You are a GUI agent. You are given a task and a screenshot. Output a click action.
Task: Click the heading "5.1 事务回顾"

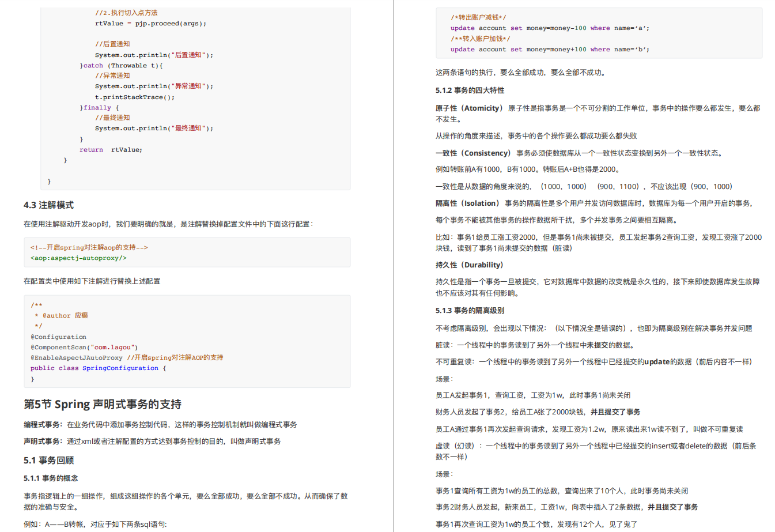point(48,461)
